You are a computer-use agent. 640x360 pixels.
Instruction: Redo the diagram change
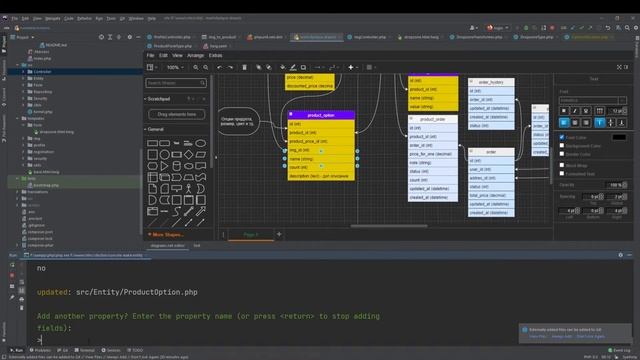click(230, 67)
